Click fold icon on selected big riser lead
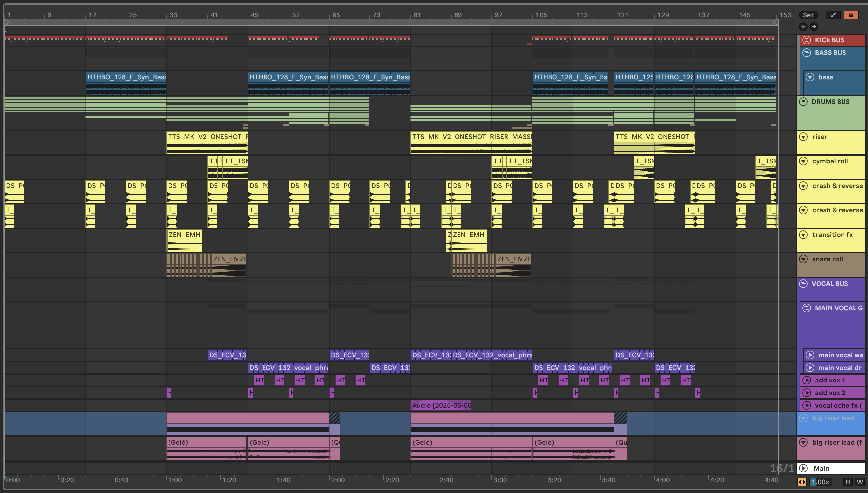This screenshot has width=868, height=493. click(803, 418)
